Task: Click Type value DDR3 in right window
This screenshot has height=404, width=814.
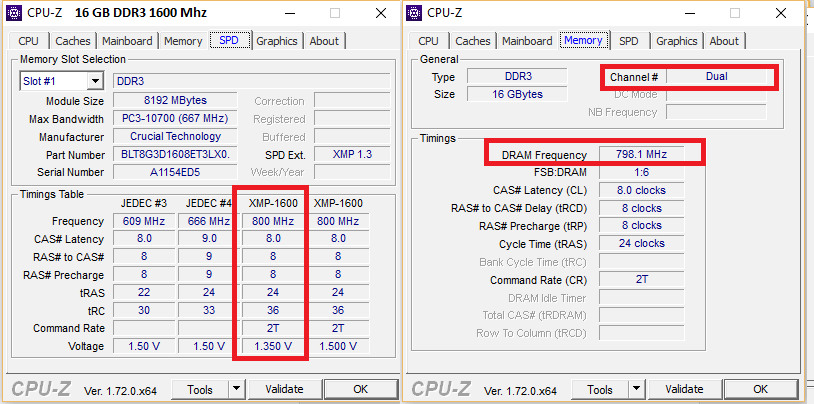Action: click(x=517, y=77)
